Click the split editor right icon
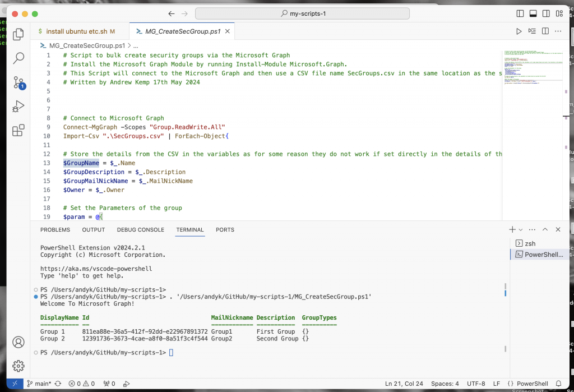 [545, 31]
